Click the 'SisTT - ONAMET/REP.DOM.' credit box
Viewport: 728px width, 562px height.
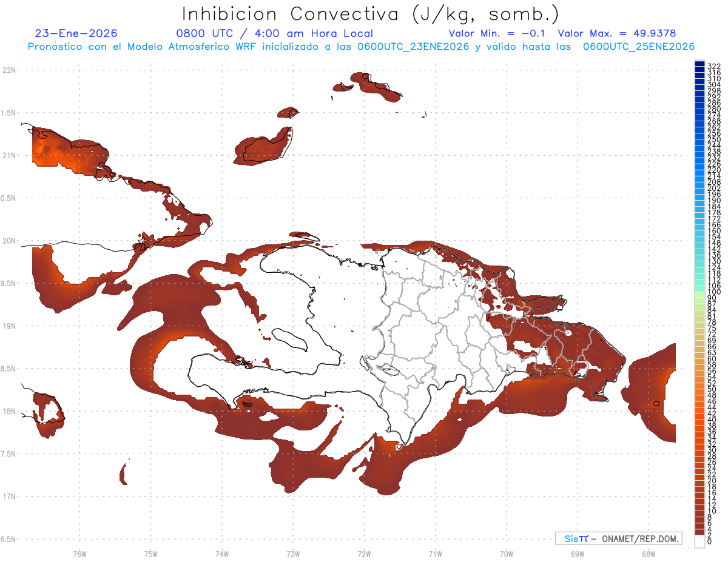click(618, 538)
